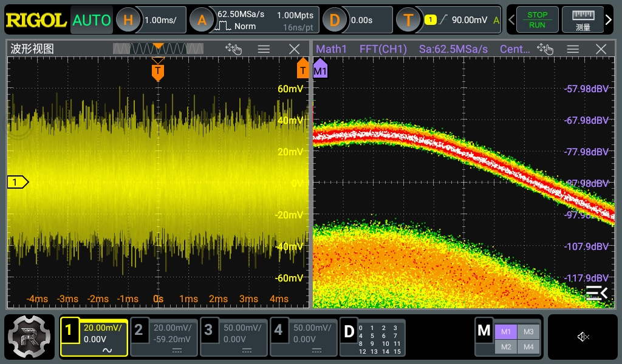Open the trigger T settings menu
Screen dimensions: 622x364
point(408,19)
